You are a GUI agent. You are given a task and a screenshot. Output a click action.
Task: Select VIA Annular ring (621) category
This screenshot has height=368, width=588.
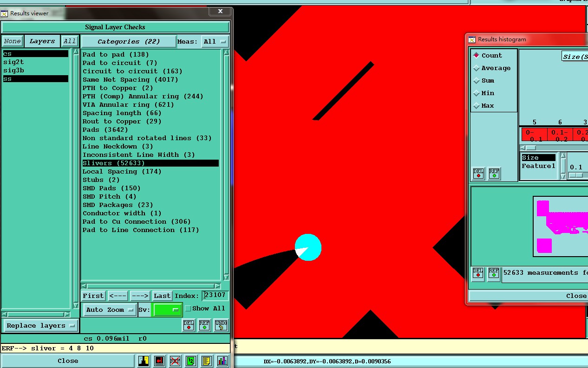[x=150, y=104]
